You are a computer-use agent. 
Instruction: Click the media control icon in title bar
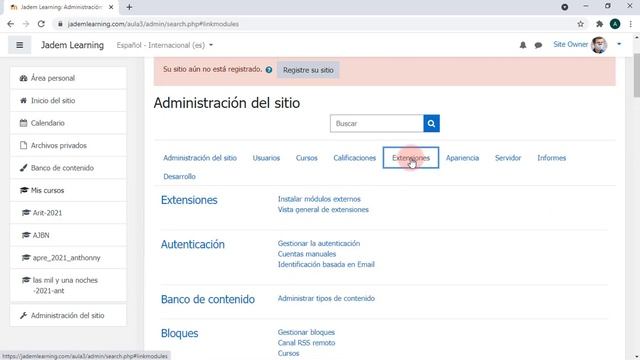[564, 7]
